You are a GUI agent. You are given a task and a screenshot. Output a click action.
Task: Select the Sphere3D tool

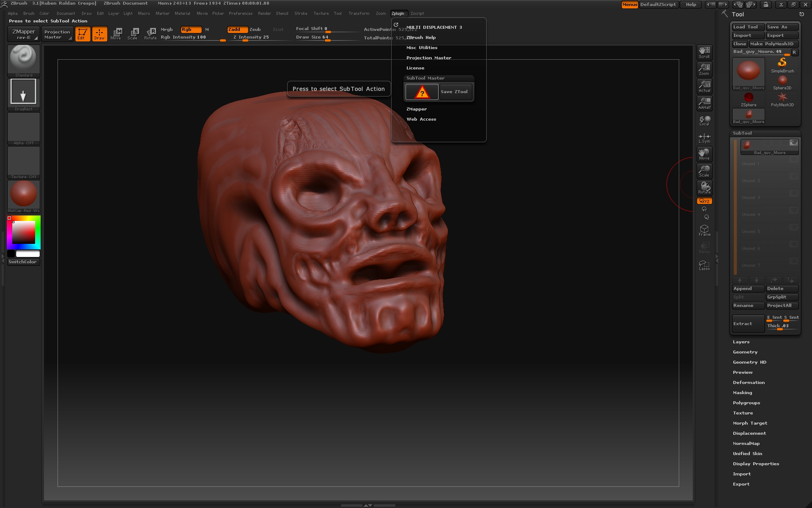(x=782, y=83)
